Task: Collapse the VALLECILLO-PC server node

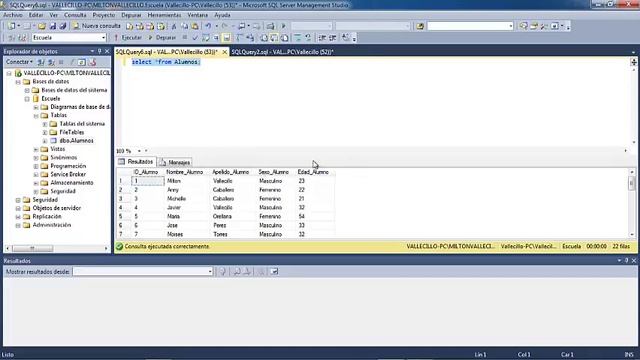Action: pyautogui.click(x=9, y=73)
